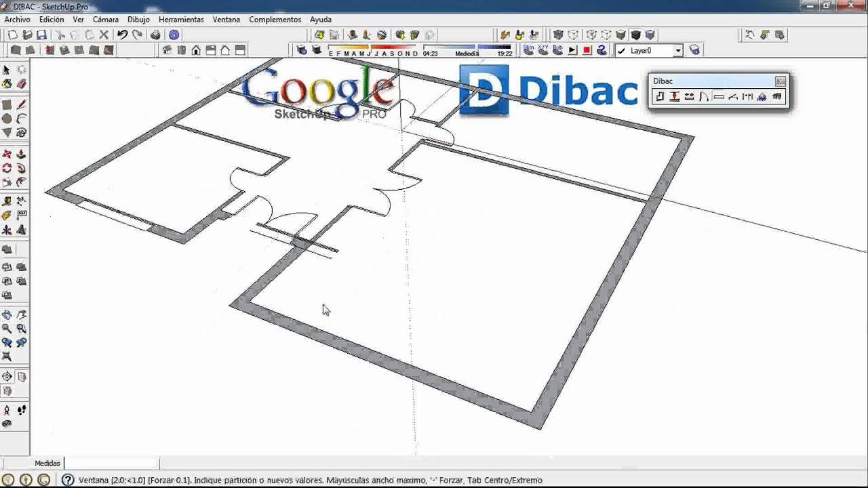The height and width of the screenshot is (488, 868).
Task: Open the Archivo menu
Action: click(18, 20)
